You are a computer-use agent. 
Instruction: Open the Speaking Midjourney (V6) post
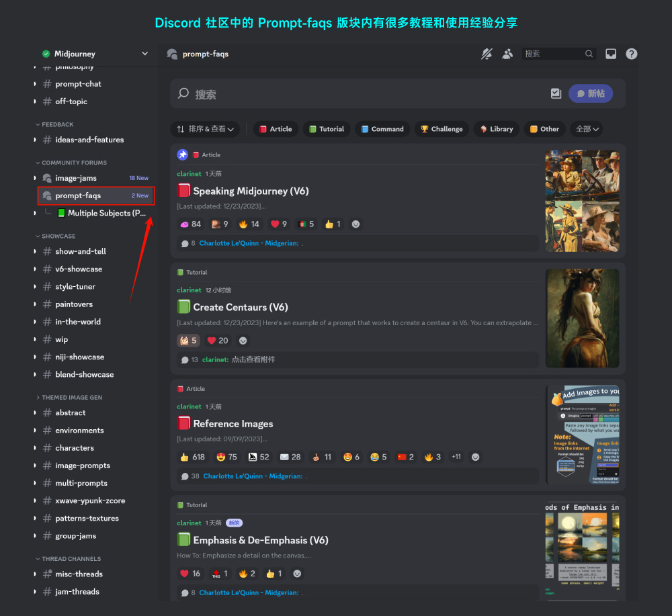pyautogui.click(x=251, y=191)
